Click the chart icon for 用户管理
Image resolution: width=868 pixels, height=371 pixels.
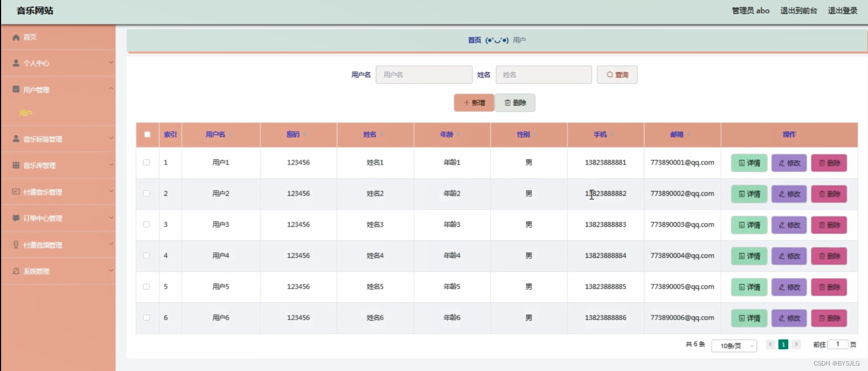coord(16,89)
